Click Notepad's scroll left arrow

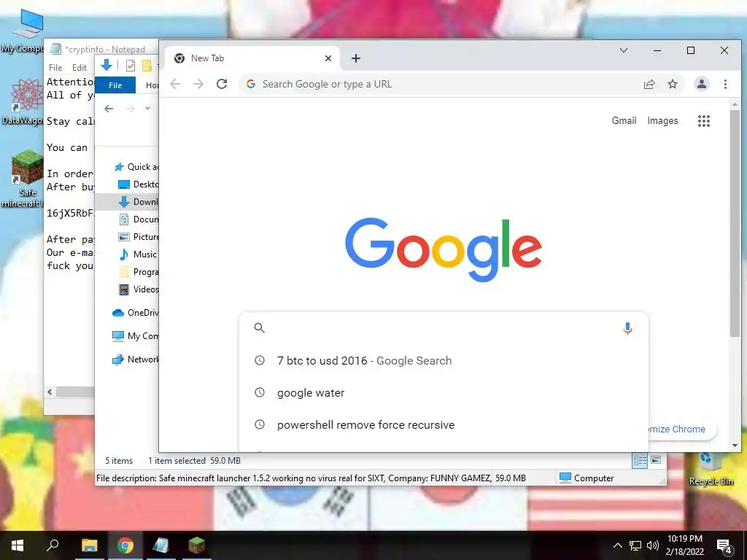[50, 392]
